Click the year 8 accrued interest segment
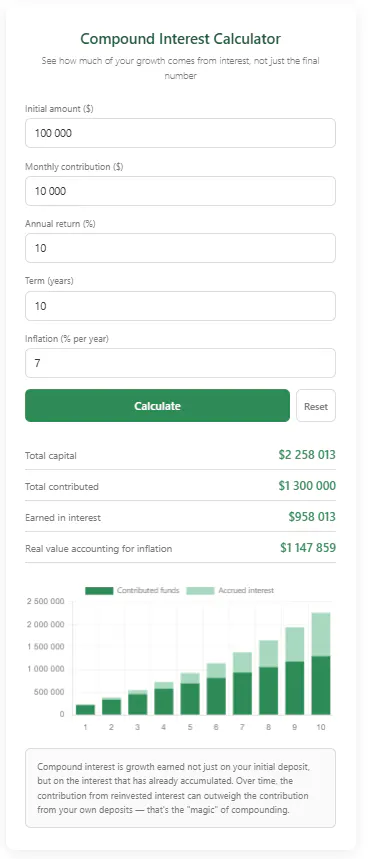This screenshot has height=859, width=370. pyautogui.click(x=269, y=654)
